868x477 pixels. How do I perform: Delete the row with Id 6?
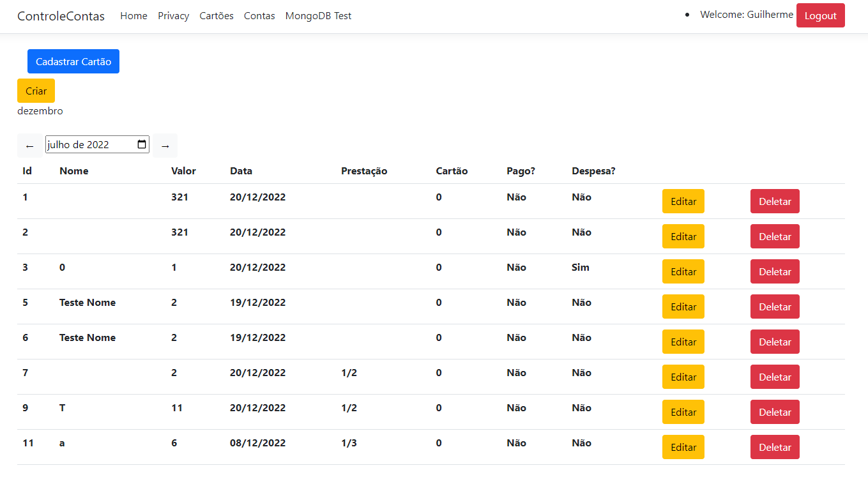[775, 342]
